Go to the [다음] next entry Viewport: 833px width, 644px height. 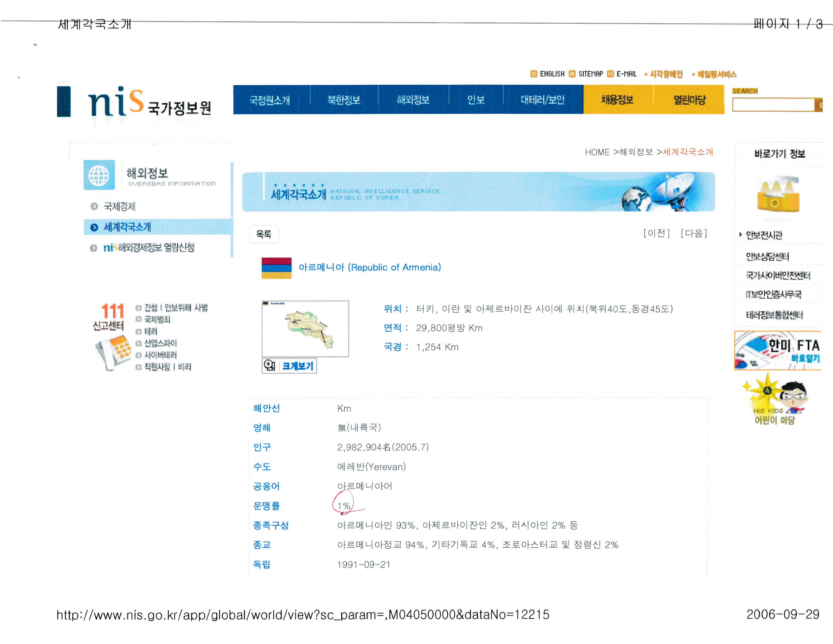[694, 233]
